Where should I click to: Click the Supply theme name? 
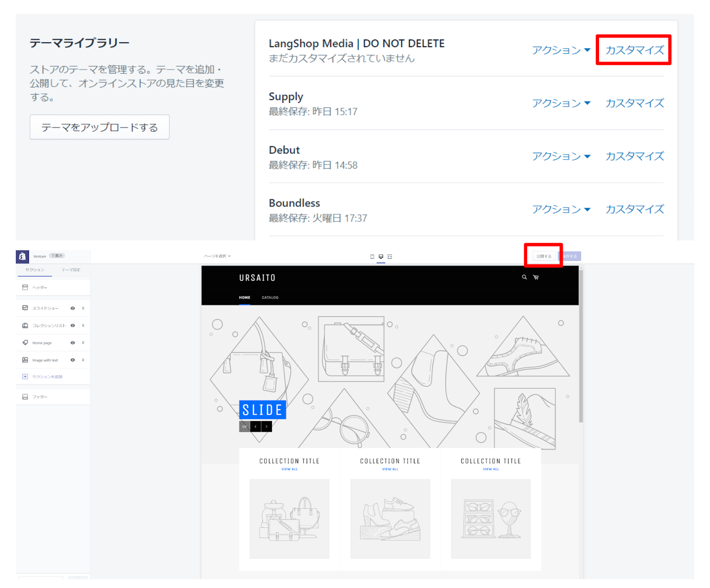(x=286, y=97)
